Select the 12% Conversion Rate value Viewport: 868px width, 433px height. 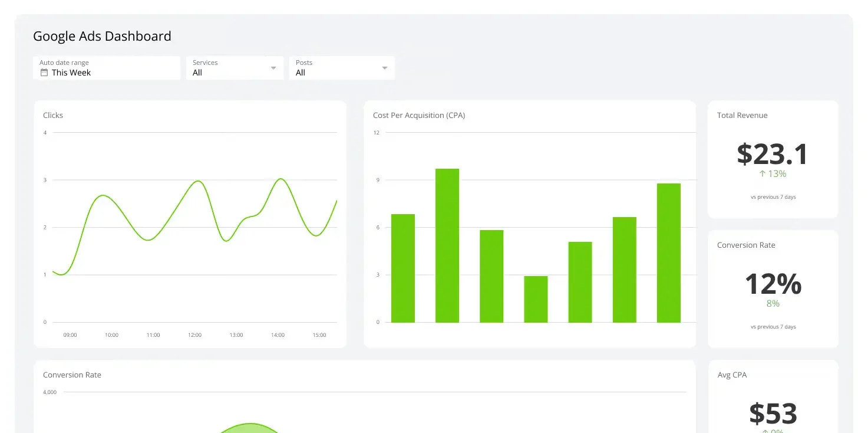pyautogui.click(x=773, y=284)
